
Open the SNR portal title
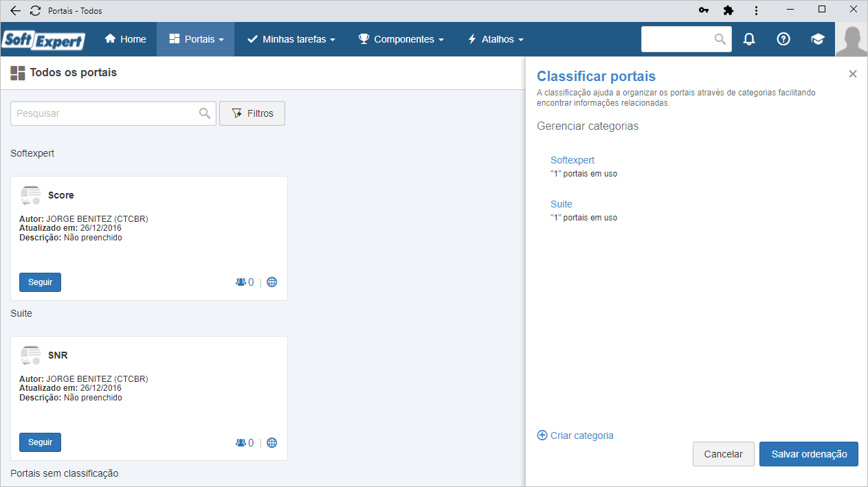point(58,356)
